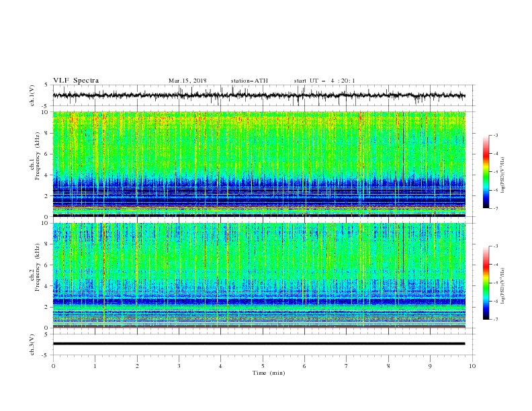Screen dimensions: 532x411
Task: Click the "VLF Spectra" title text
Action: [76, 81]
